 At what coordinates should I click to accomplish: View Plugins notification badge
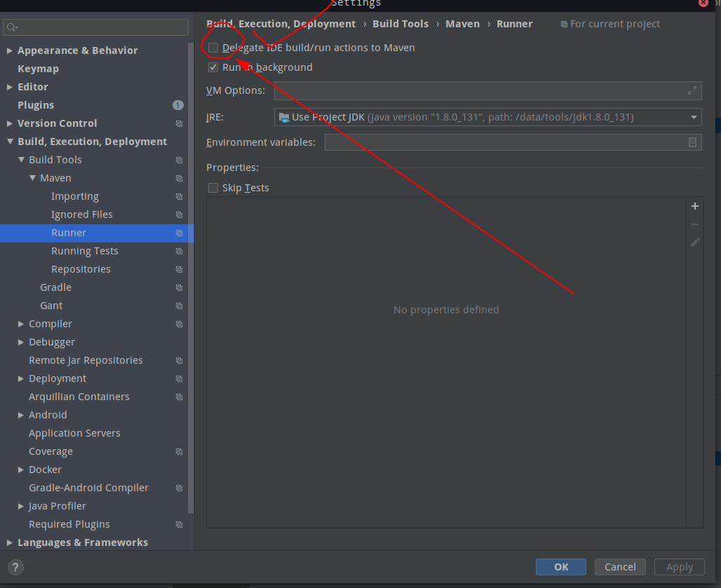click(x=178, y=104)
